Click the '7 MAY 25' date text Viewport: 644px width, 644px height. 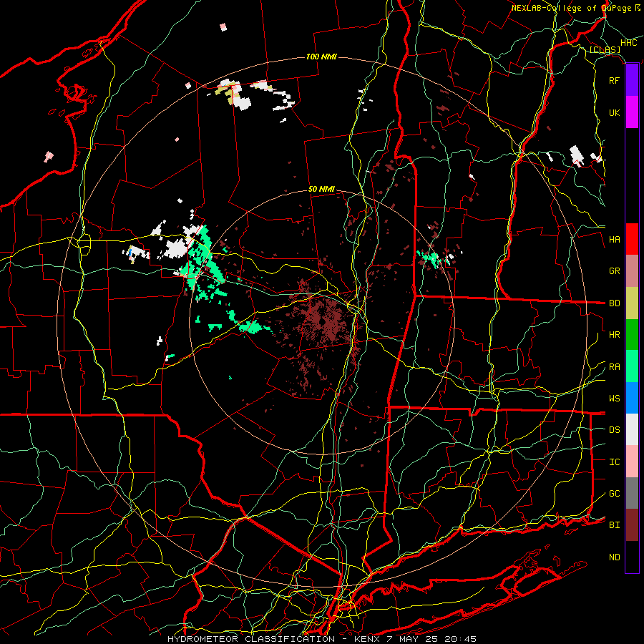click(414, 639)
